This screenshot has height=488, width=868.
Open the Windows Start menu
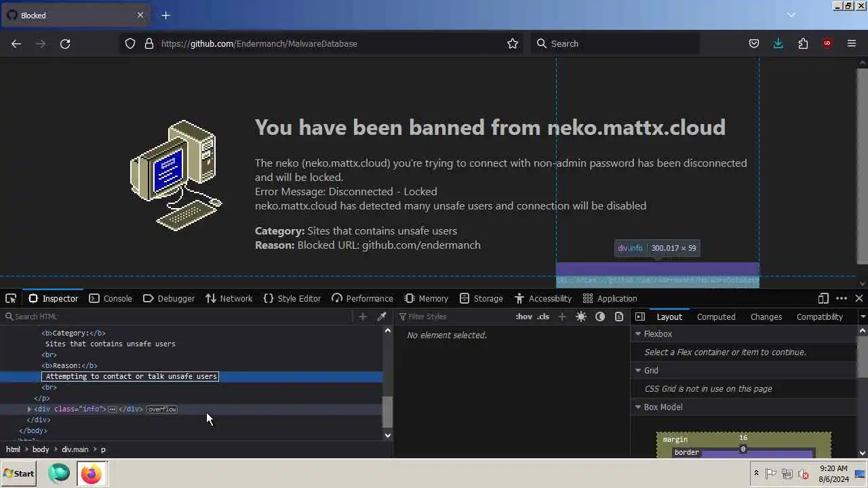19,474
